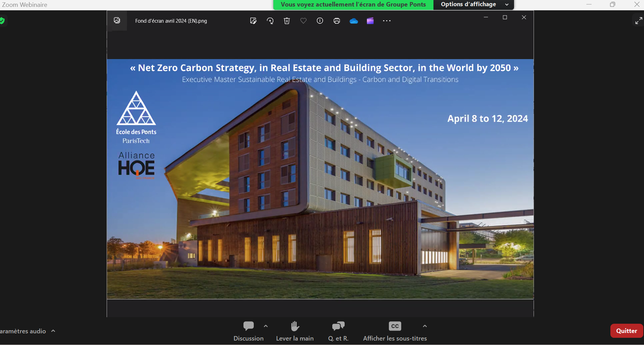
Task: Open the Q. et R. panel
Action: point(338,331)
